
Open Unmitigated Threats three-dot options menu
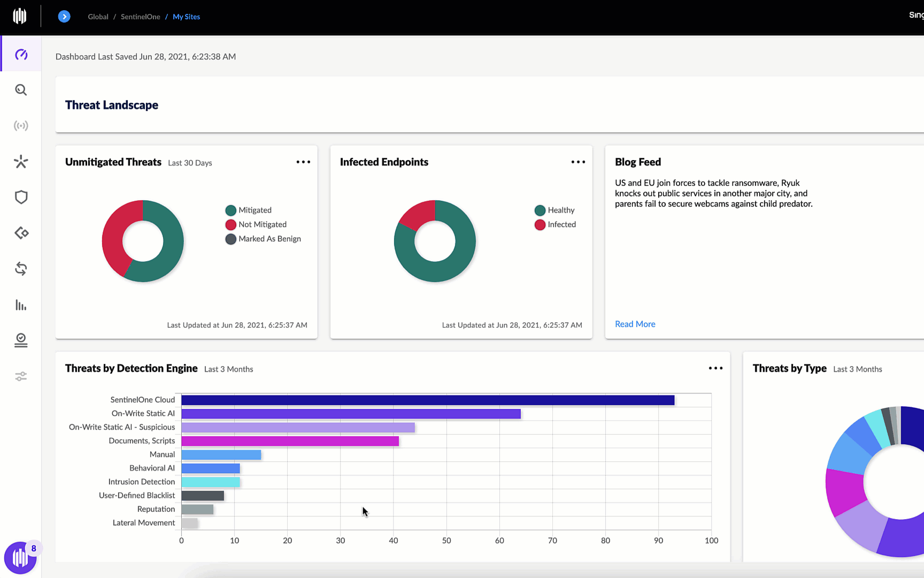click(x=303, y=162)
